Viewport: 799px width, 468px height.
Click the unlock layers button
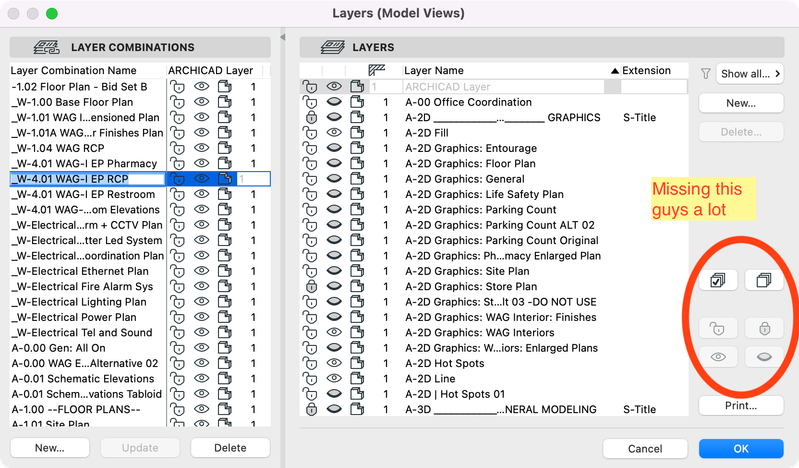718,329
